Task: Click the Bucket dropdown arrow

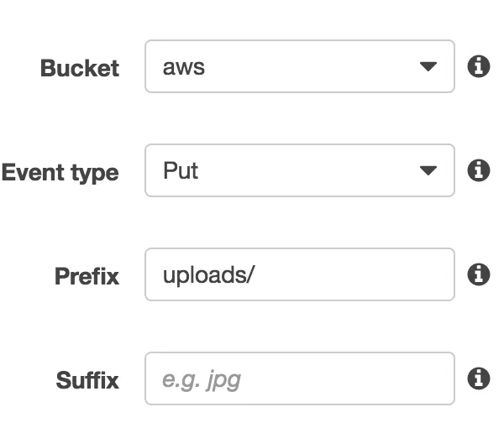Action: click(x=428, y=67)
